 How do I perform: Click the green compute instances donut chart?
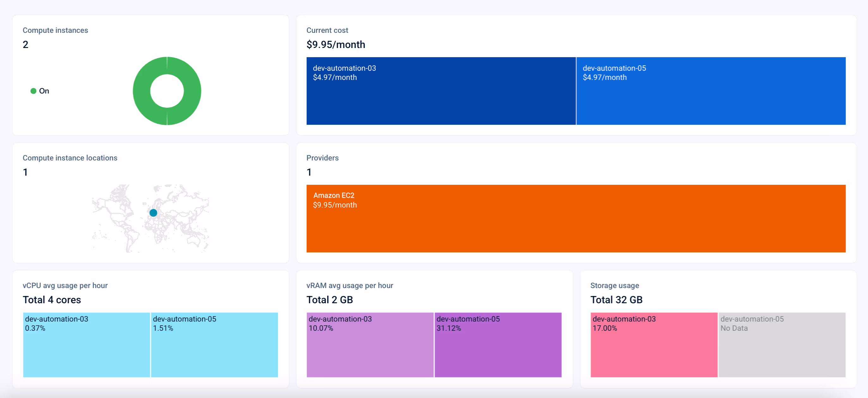click(142, 91)
